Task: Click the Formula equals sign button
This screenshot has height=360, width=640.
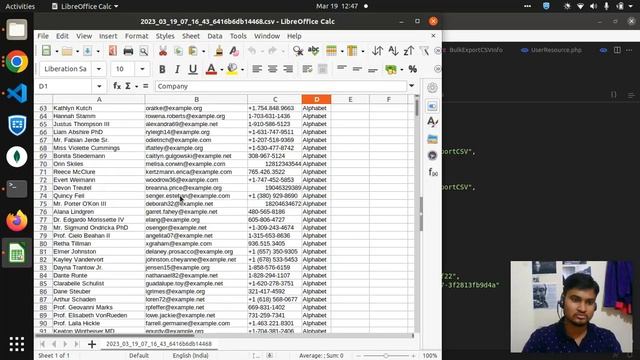Action: click(x=145, y=86)
